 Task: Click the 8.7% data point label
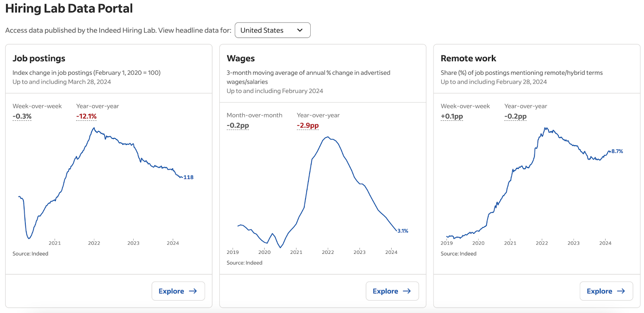pyautogui.click(x=617, y=151)
